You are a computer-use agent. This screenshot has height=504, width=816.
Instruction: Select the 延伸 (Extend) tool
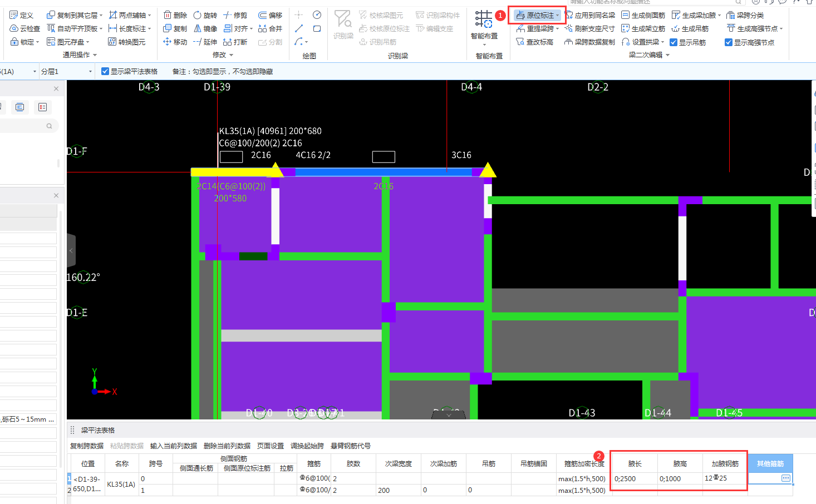click(x=205, y=42)
